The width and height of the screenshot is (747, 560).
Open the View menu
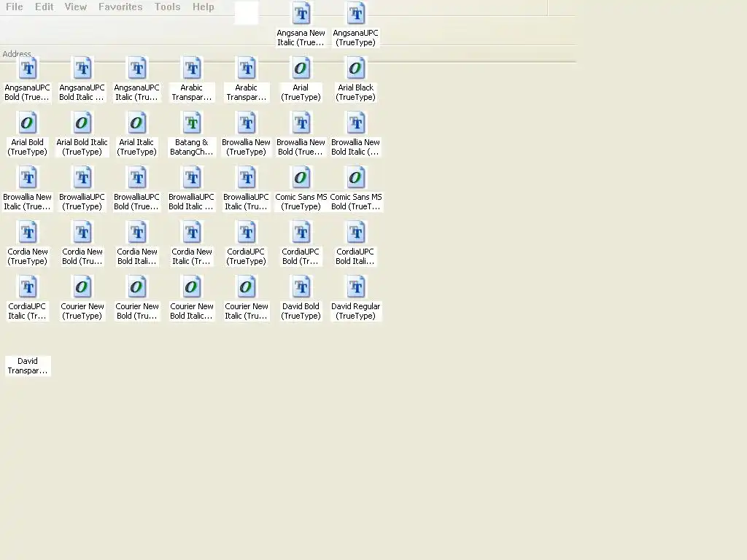pos(76,7)
